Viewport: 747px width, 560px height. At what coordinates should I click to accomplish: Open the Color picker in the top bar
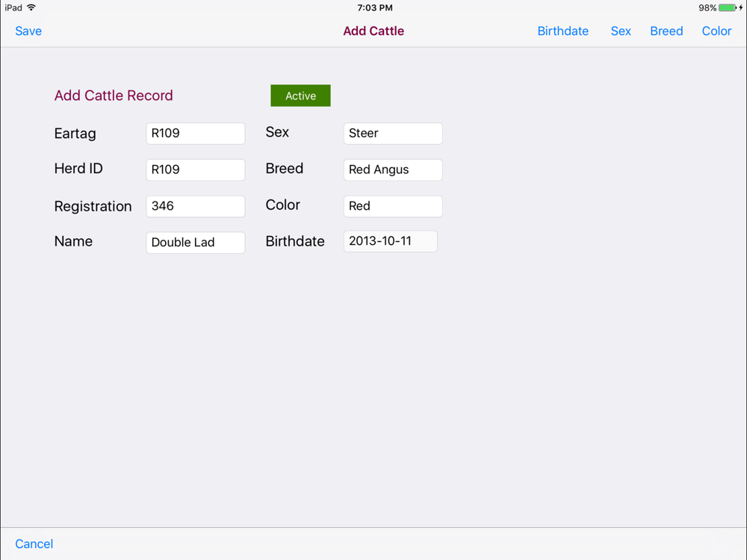coord(716,31)
